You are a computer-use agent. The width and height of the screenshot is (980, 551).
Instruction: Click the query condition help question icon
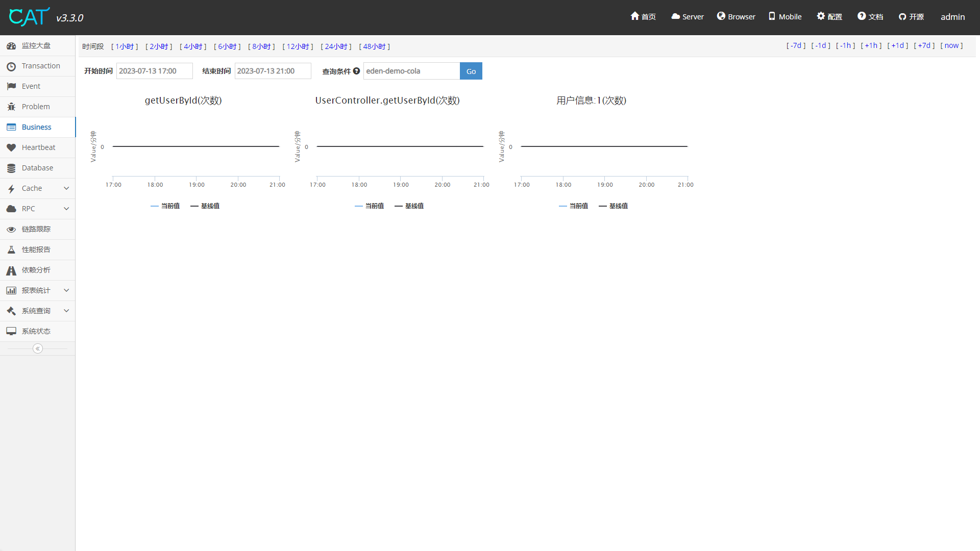tap(356, 71)
